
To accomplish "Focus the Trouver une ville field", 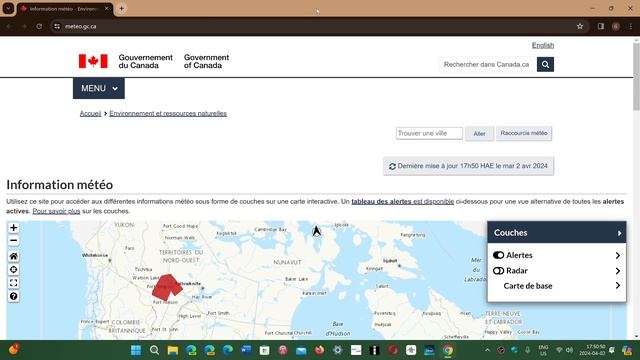I will click(429, 133).
